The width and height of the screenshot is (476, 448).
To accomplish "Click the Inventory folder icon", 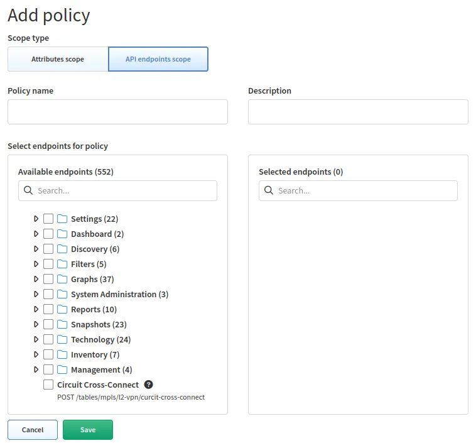I will [62, 354].
